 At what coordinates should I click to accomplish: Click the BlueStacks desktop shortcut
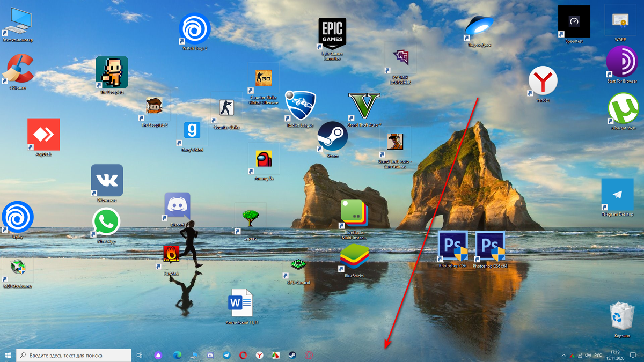click(x=354, y=261)
